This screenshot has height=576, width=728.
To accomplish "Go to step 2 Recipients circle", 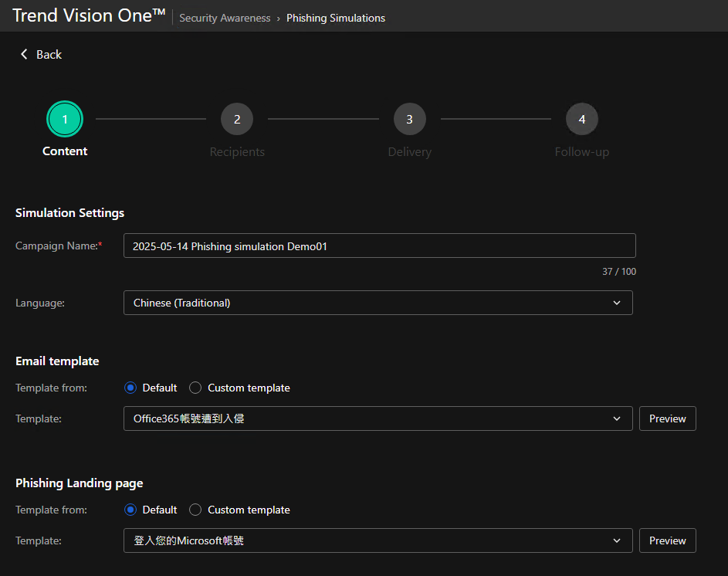I will coord(237,119).
